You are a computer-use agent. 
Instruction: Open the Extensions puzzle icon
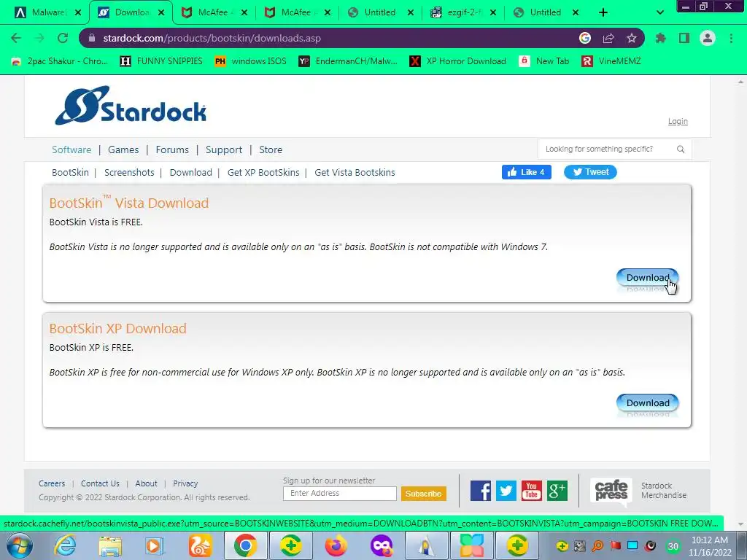click(x=661, y=38)
